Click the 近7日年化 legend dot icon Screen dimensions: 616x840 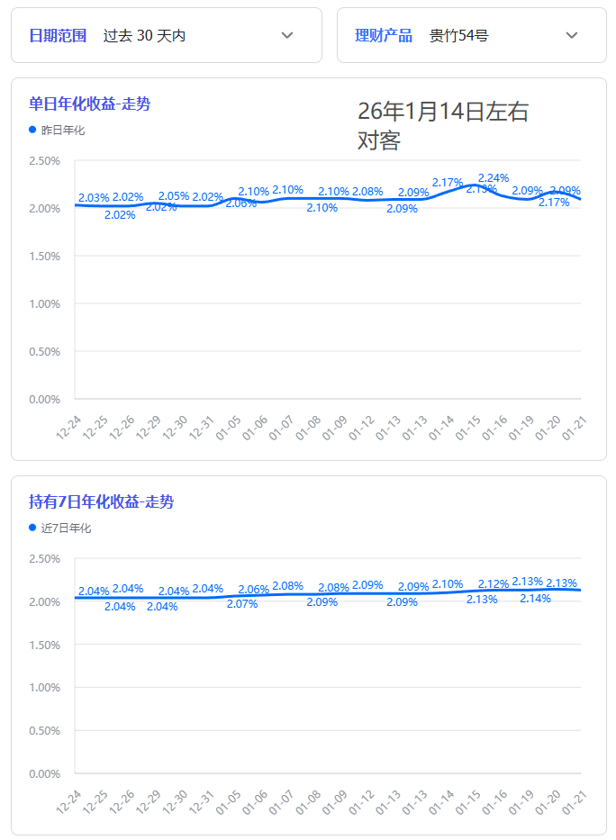30,530
